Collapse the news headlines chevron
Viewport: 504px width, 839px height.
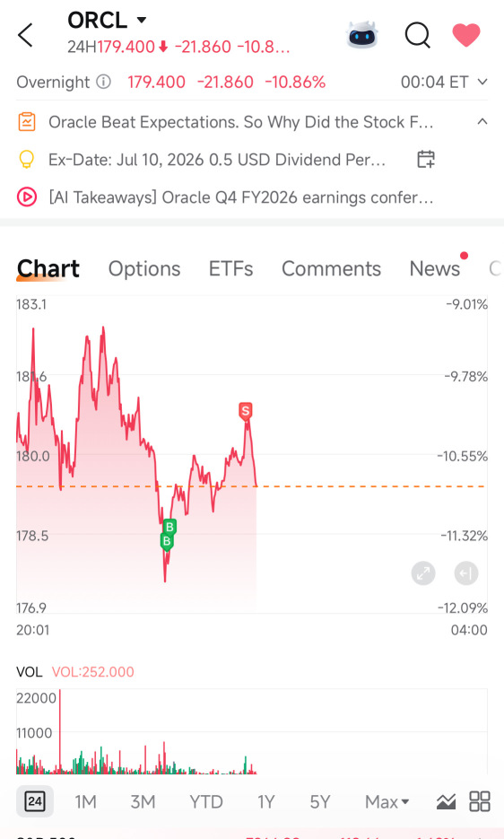(x=482, y=121)
